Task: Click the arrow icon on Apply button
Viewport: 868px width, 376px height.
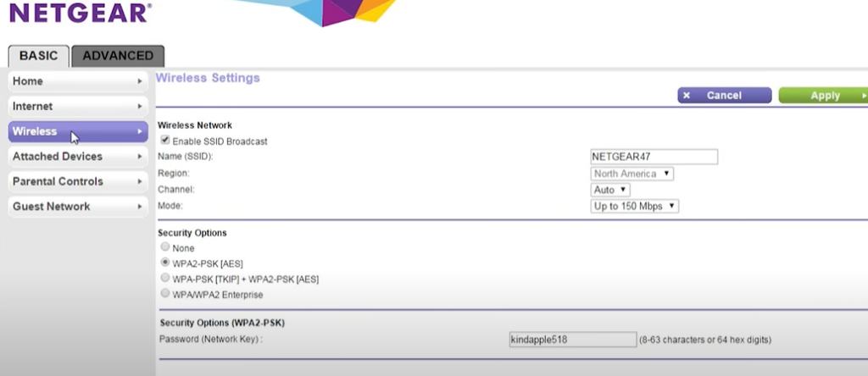Action: (x=863, y=96)
